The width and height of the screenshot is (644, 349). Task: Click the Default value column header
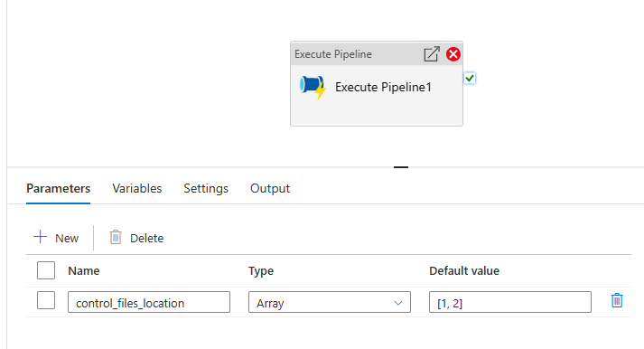[464, 271]
